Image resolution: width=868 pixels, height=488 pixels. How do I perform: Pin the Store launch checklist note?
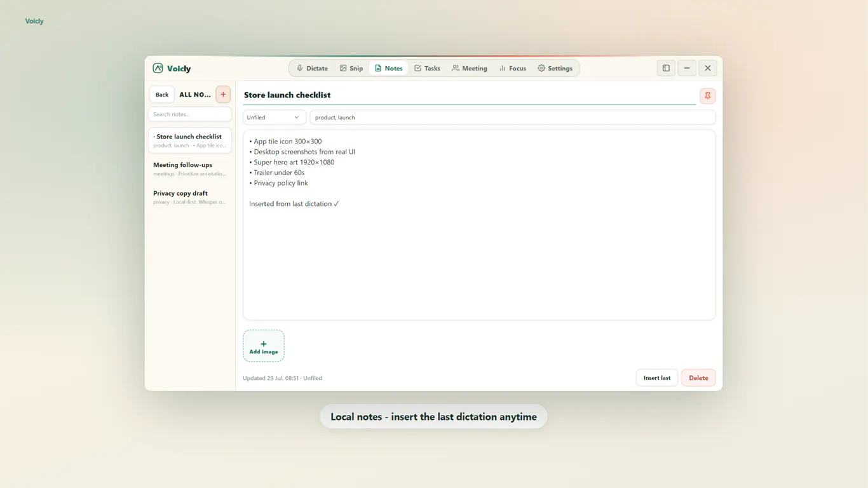[707, 95]
